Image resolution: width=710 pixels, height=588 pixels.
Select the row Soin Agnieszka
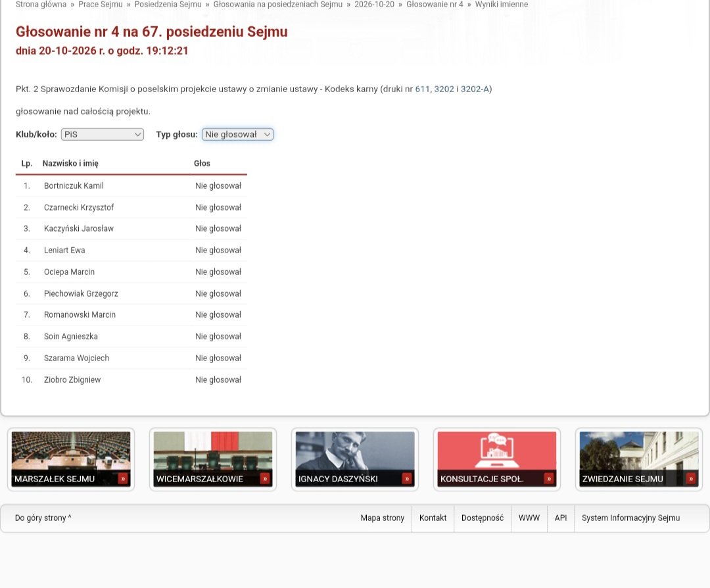(131, 337)
